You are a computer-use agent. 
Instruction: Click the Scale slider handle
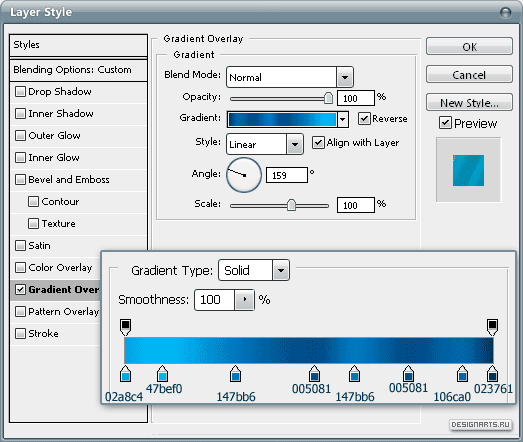pos(291,205)
